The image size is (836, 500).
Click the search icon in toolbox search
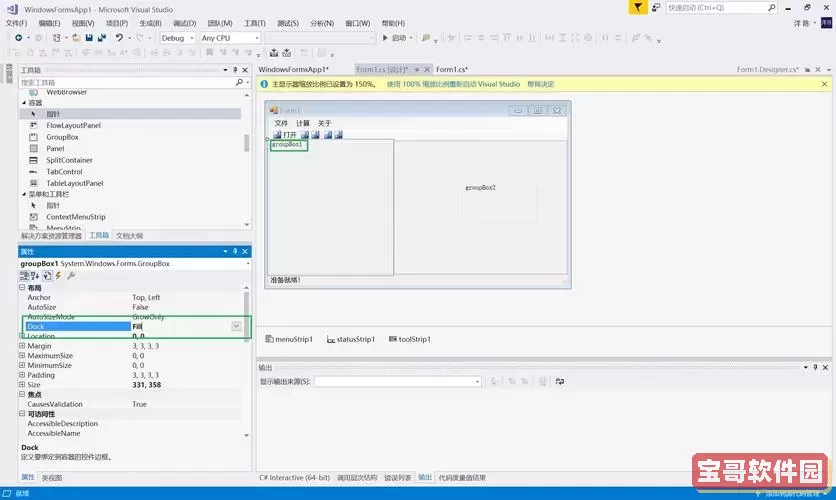point(239,82)
